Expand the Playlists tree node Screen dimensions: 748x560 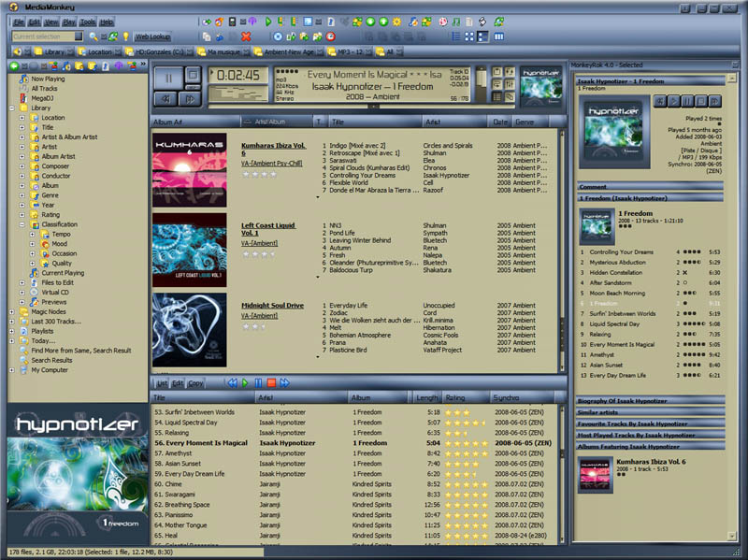12,331
